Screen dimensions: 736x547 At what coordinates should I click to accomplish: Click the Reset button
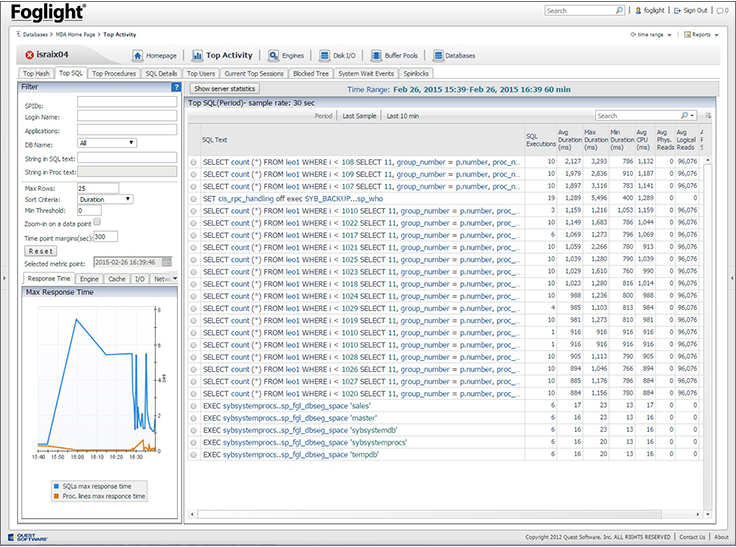click(40, 251)
